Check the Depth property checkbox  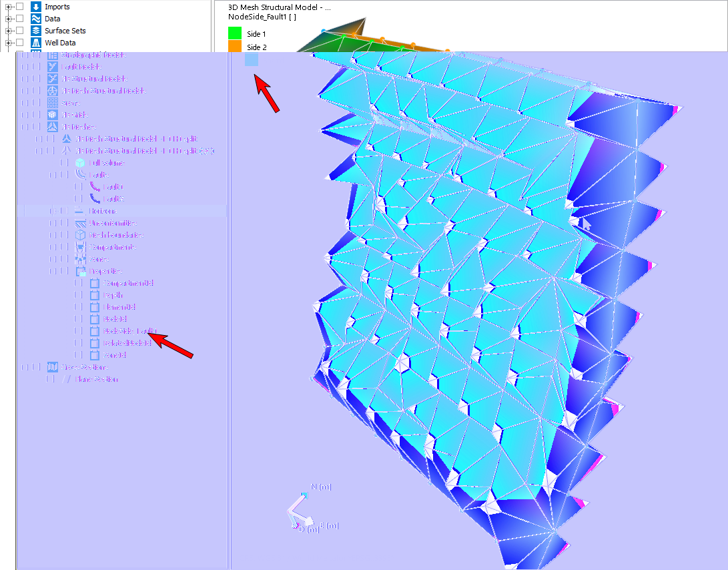click(79, 295)
